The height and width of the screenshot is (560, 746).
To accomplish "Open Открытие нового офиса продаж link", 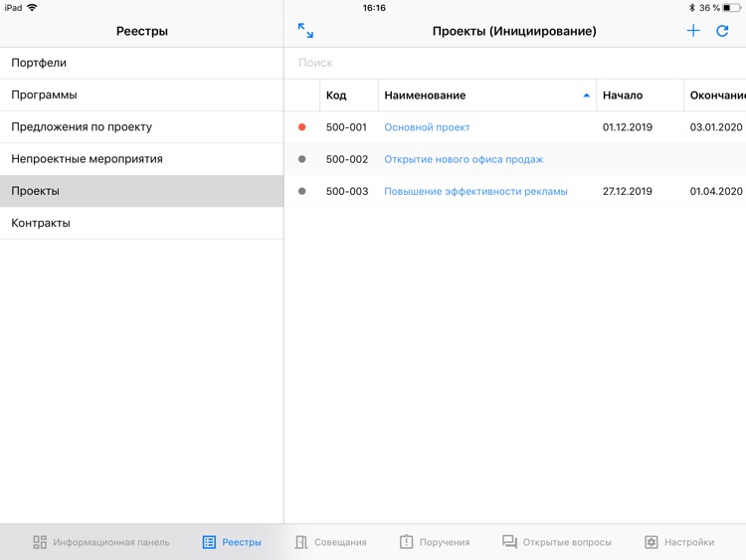I will tap(464, 159).
